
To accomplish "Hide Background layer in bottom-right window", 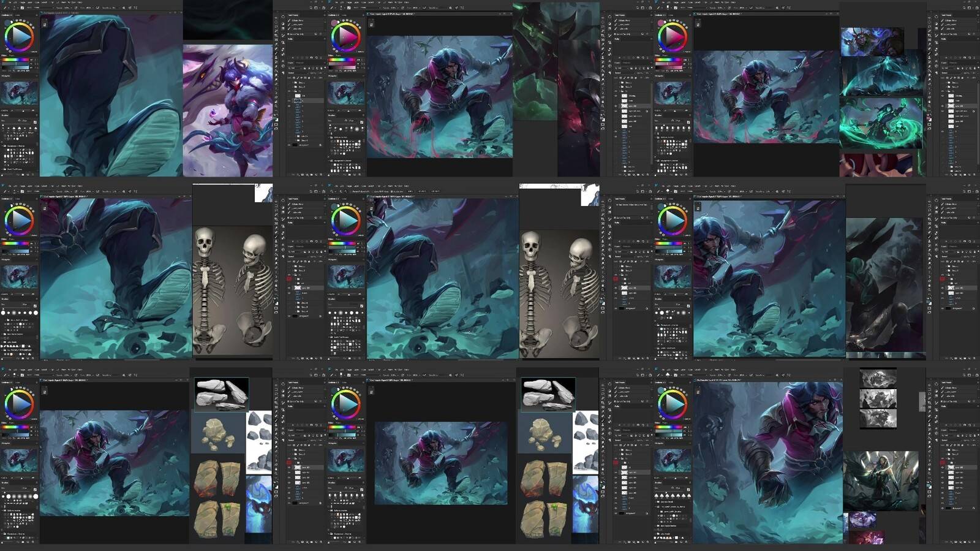I will click(x=943, y=508).
